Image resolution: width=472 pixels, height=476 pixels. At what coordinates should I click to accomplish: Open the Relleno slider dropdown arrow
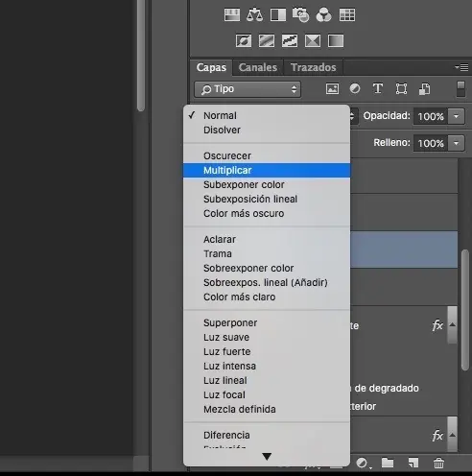point(456,143)
